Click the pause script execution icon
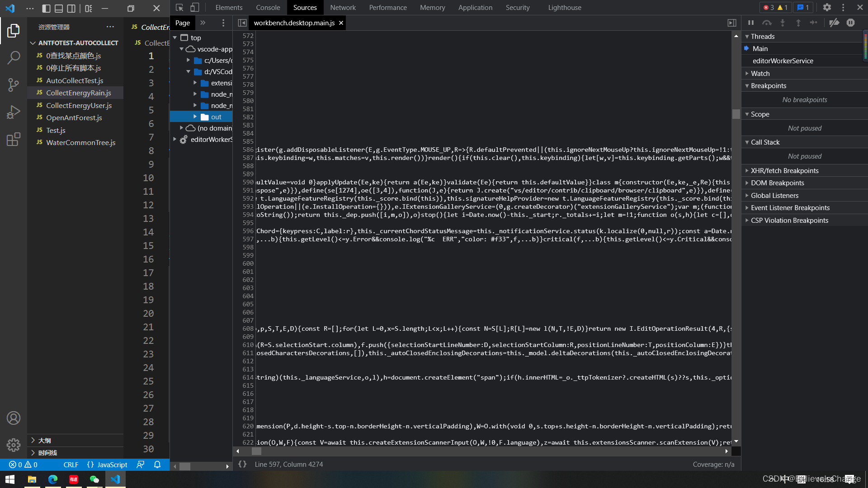868x488 pixels. [750, 23]
